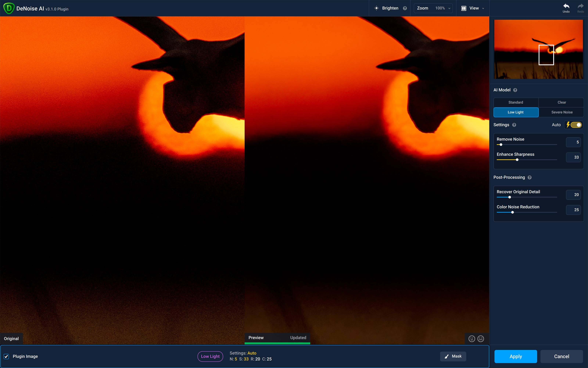Click the Cancel button
Image resolution: width=588 pixels, height=368 pixels.
(562, 356)
